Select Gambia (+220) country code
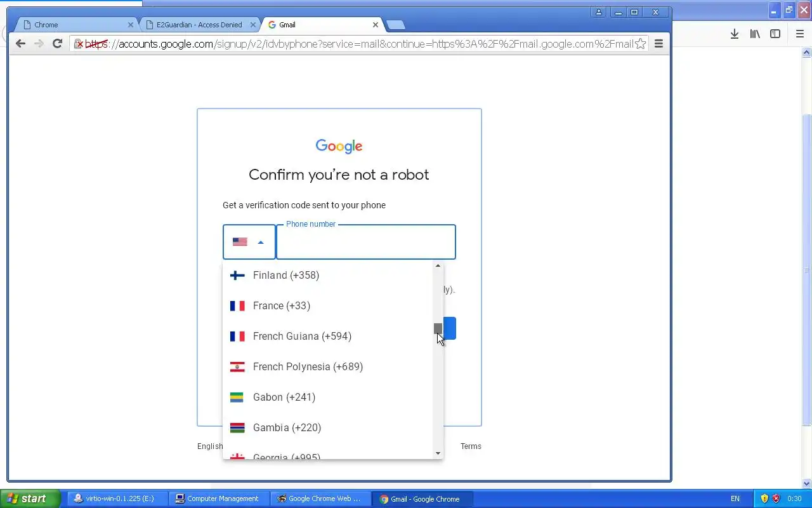 (328, 427)
